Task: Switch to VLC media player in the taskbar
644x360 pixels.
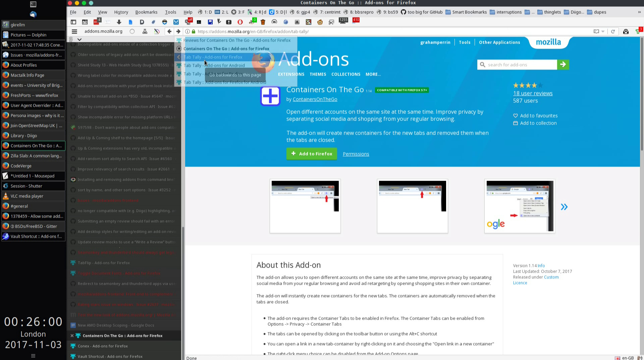Action: tap(33, 196)
